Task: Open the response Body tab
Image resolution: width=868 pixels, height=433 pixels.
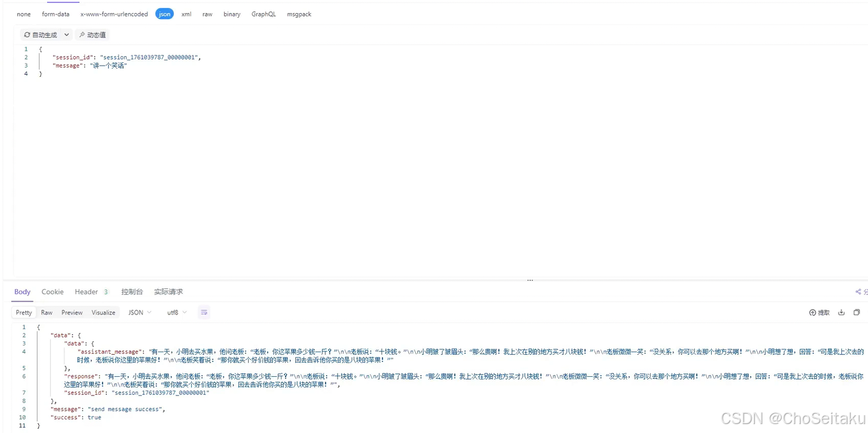Action: pos(23,292)
